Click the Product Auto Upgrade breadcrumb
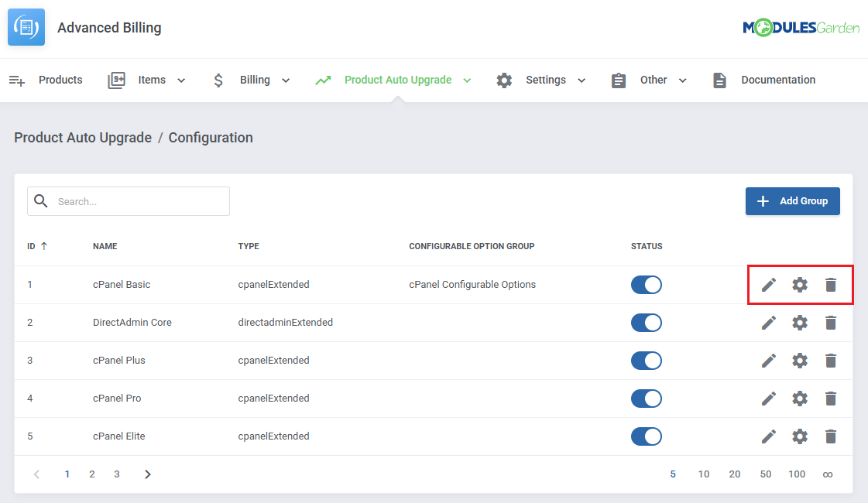 [x=83, y=137]
